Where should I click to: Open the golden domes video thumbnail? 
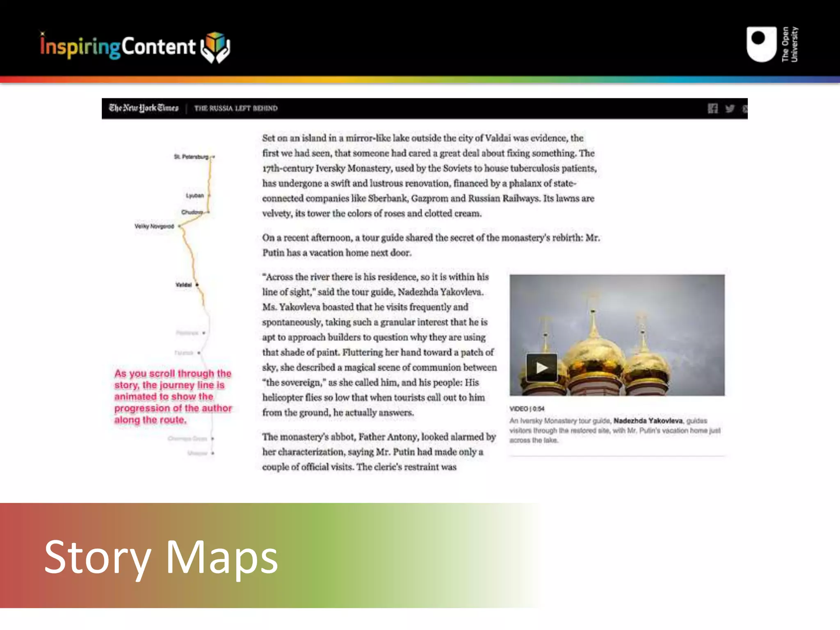[x=617, y=335]
